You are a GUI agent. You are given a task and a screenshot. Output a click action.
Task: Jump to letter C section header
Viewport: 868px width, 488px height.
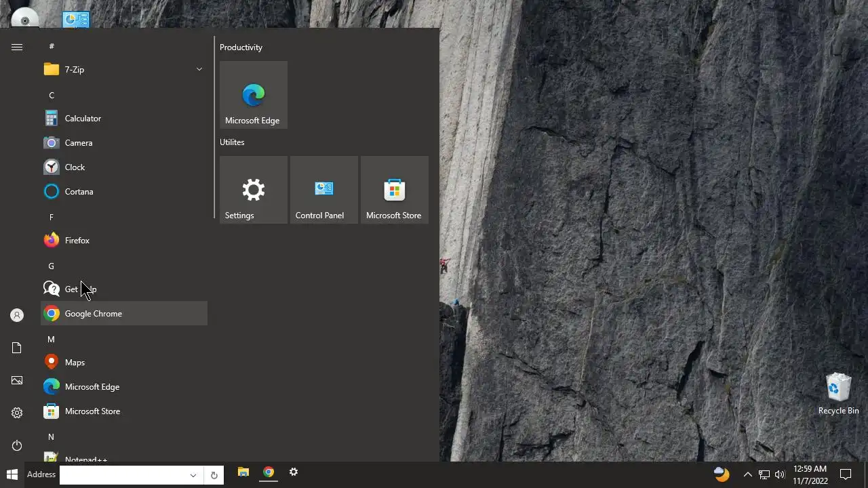pyautogui.click(x=51, y=95)
